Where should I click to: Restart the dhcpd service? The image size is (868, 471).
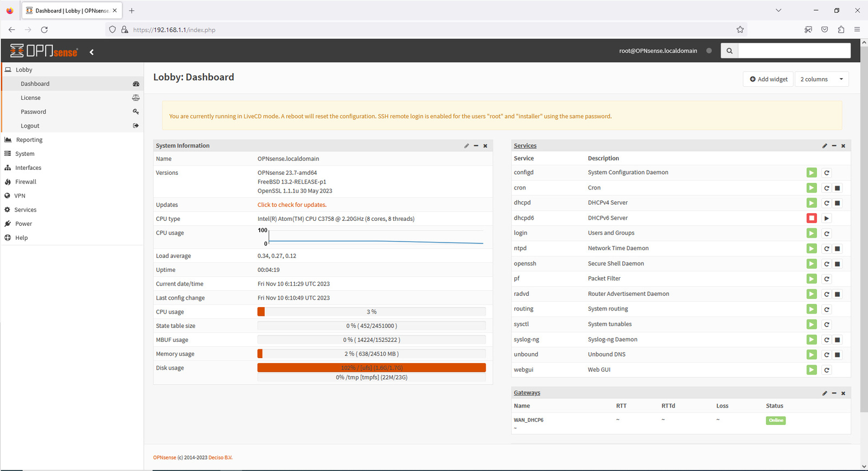827,203
